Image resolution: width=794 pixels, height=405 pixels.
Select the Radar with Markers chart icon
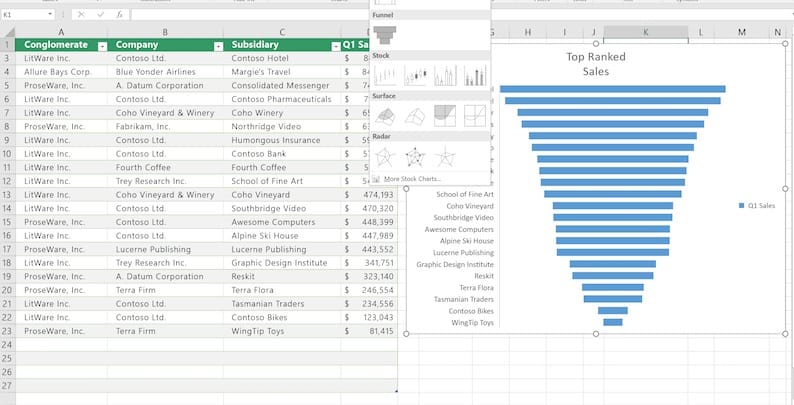click(415, 157)
